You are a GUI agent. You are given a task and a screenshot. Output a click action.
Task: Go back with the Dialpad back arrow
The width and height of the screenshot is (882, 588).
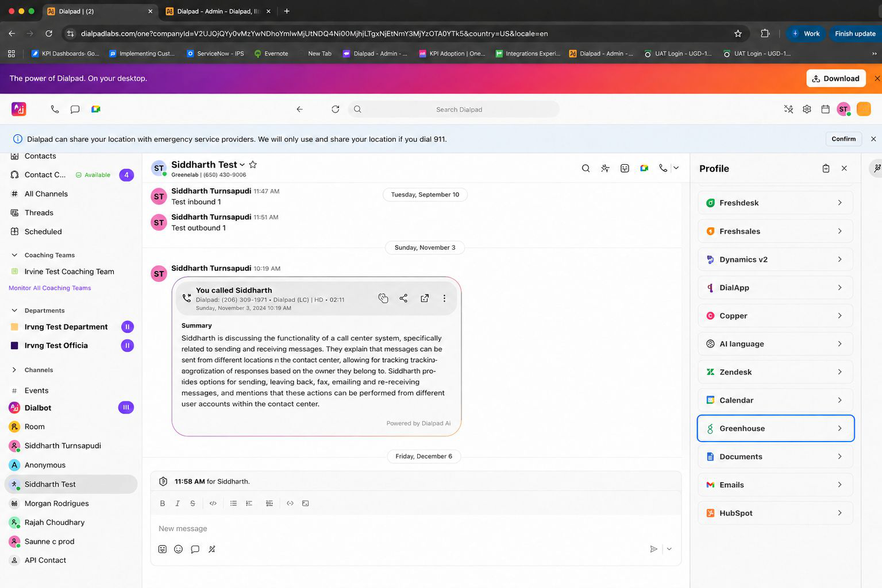click(299, 109)
